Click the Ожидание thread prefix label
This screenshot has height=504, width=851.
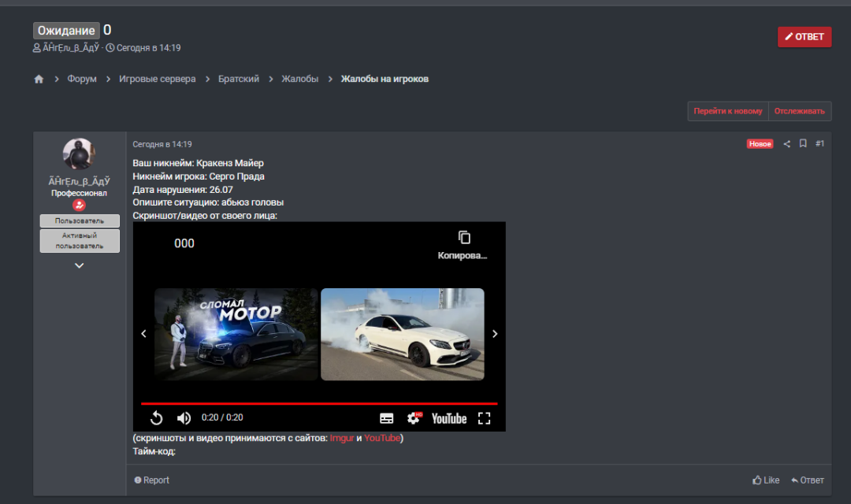click(x=66, y=31)
